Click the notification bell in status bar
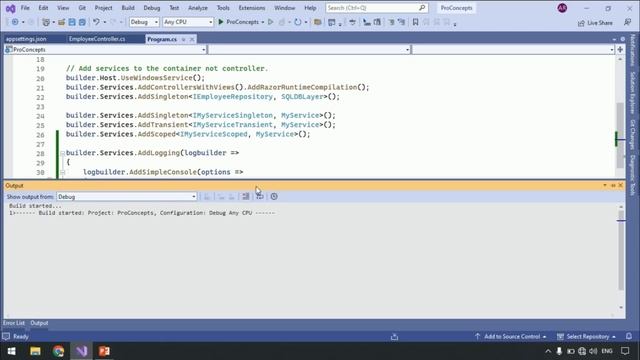Image resolution: width=640 pixels, height=360 pixels. [629, 336]
